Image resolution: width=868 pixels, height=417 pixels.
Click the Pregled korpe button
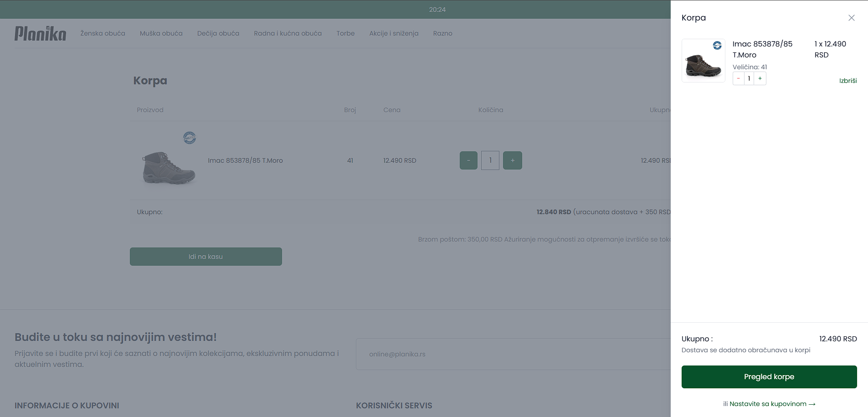click(x=769, y=377)
